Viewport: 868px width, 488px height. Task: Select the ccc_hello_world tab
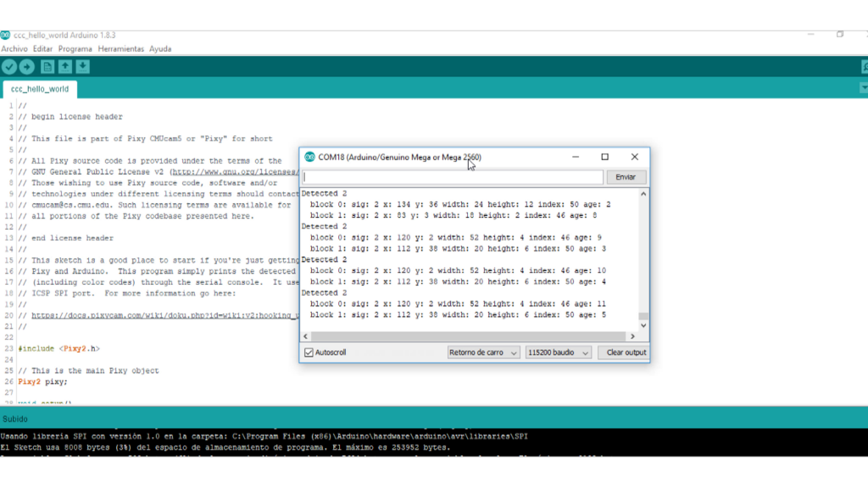40,89
